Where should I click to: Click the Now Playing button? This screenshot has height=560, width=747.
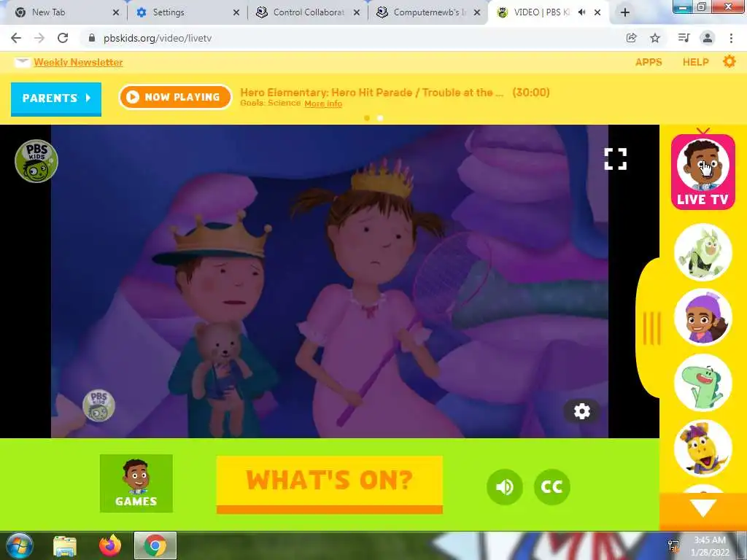pyautogui.click(x=175, y=97)
